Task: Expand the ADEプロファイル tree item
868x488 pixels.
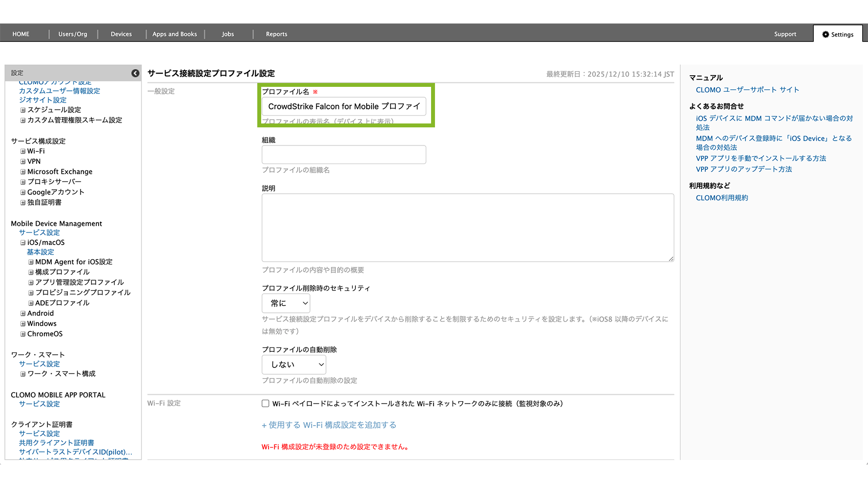Action: pyautogui.click(x=31, y=303)
